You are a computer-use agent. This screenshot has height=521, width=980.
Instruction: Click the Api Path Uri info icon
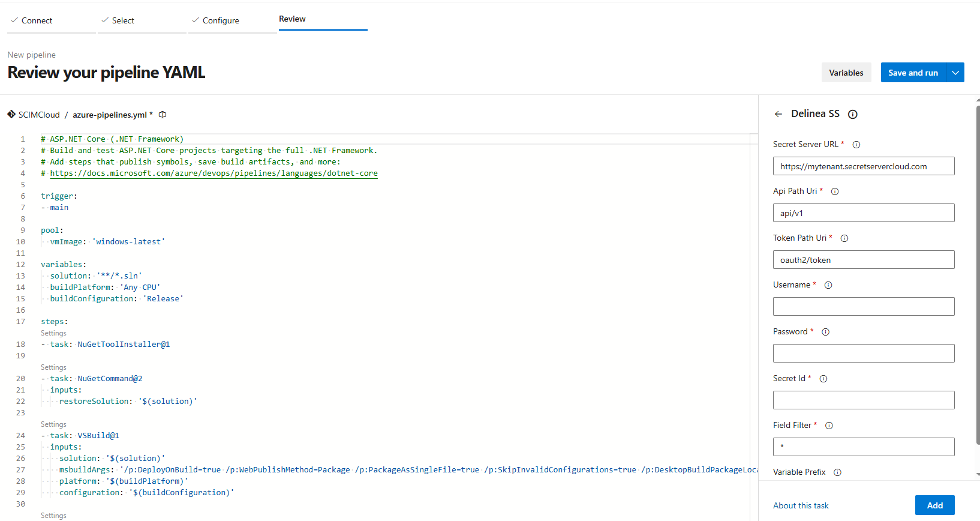835,191
